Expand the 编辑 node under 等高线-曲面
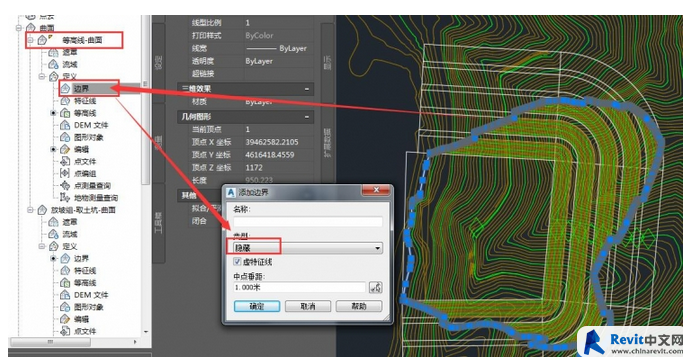This screenshot has height=363, width=694. pos(53,149)
